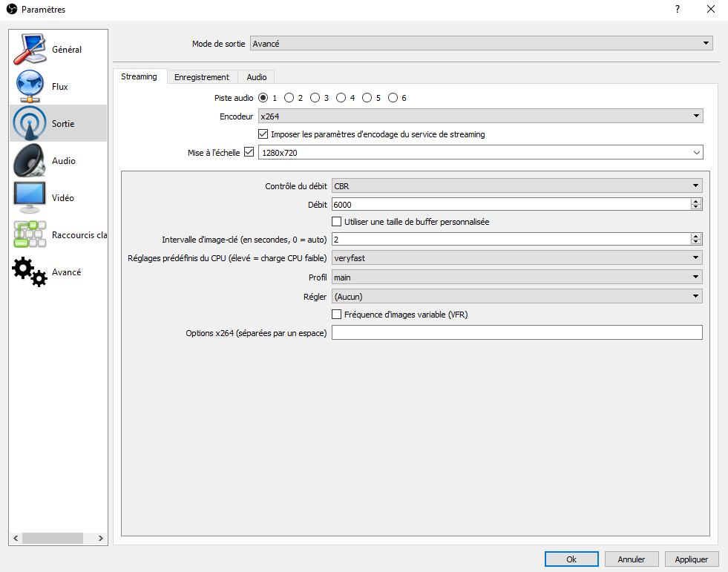Screen dimensions: 728x572
Task: Select audio track 4 radio button
Action: click(341, 97)
